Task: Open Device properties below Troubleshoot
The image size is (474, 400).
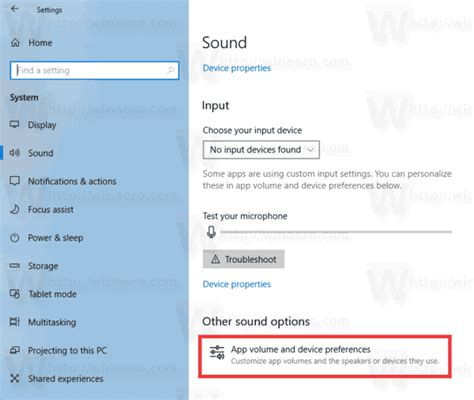Action: pos(237,284)
